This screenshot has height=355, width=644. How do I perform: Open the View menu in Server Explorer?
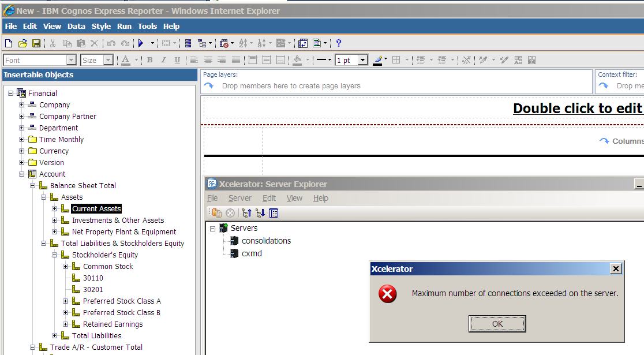point(294,198)
